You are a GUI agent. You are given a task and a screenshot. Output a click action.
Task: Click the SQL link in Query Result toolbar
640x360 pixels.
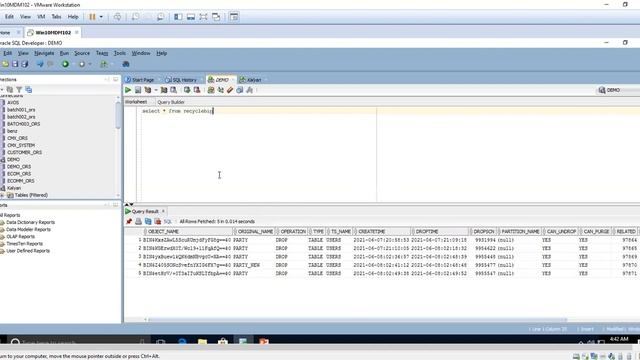(x=167, y=221)
